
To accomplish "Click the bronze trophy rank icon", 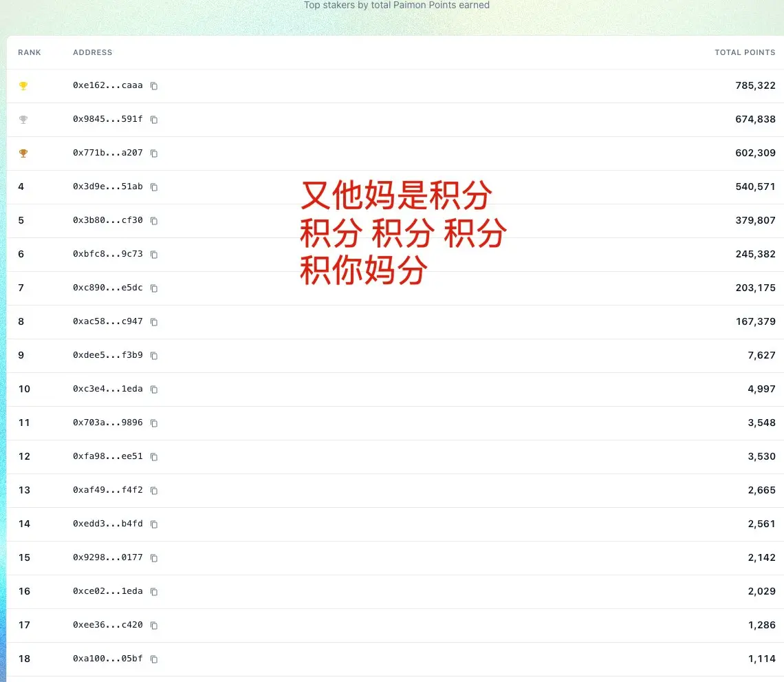I will pyautogui.click(x=23, y=153).
